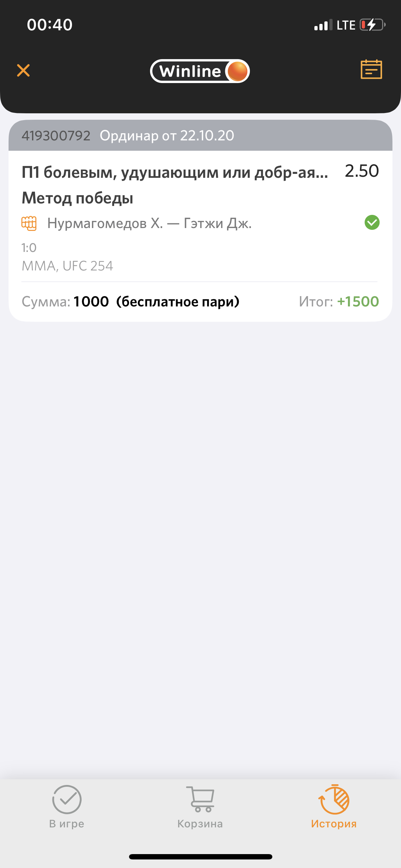Tap the 'В игре' checkmark icon

[x=67, y=799]
